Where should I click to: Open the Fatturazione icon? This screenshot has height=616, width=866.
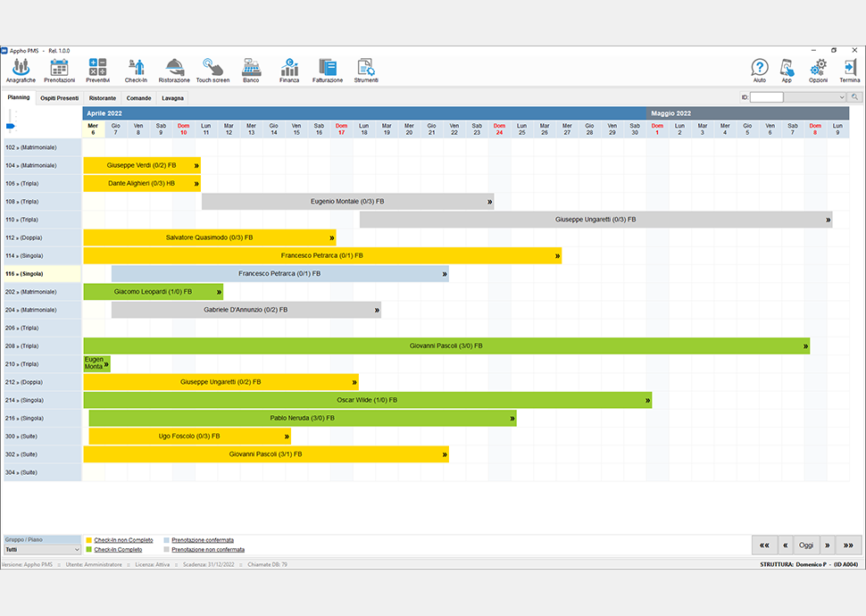[x=328, y=71]
